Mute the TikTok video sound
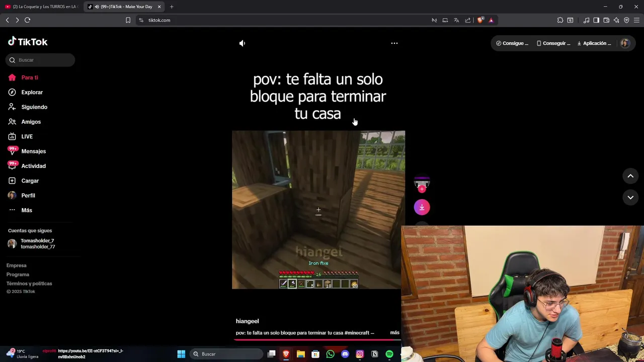 242,43
